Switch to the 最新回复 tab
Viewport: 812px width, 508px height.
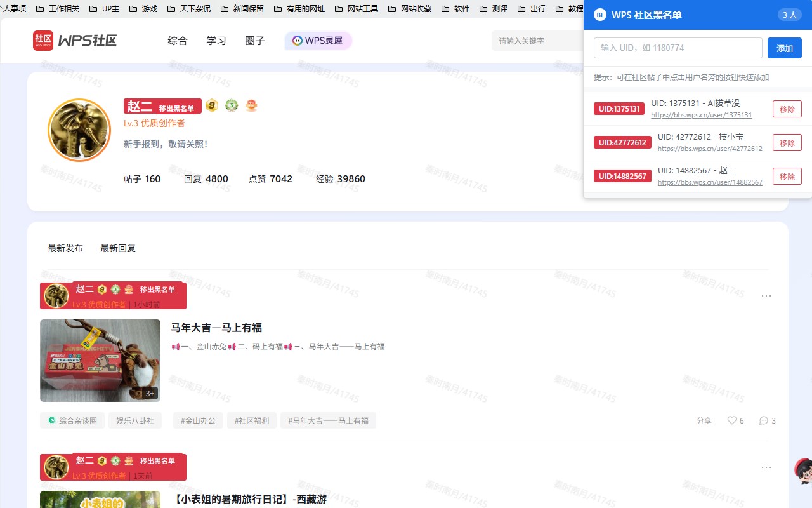click(x=118, y=248)
